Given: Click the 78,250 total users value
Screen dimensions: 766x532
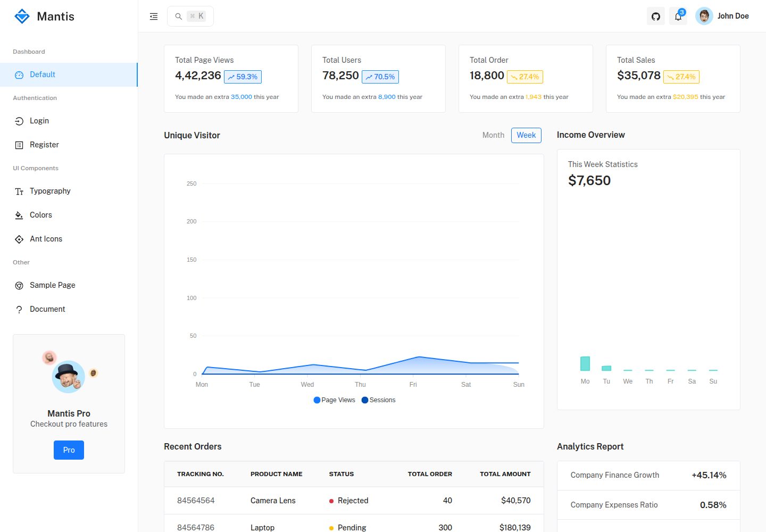Looking at the screenshot, I should point(340,76).
